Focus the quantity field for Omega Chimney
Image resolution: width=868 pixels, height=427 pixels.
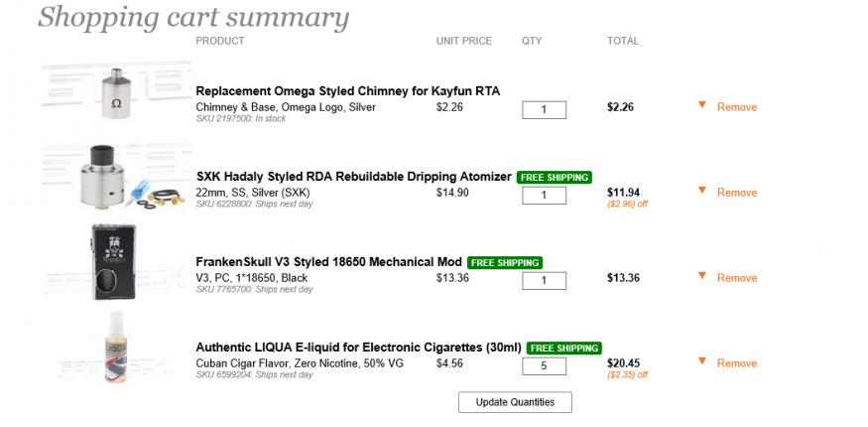click(x=544, y=109)
